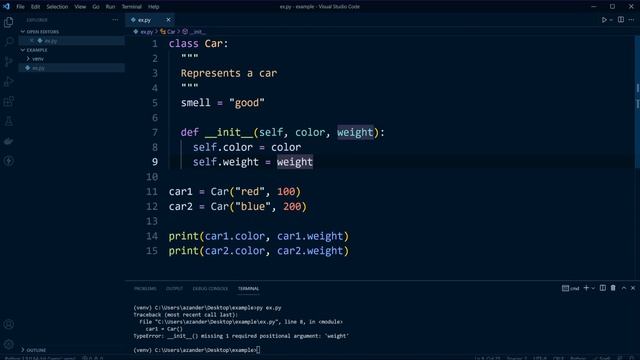The image size is (640, 360).
Task: Switch to the Problems panel tab
Action: click(x=145, y=289)
